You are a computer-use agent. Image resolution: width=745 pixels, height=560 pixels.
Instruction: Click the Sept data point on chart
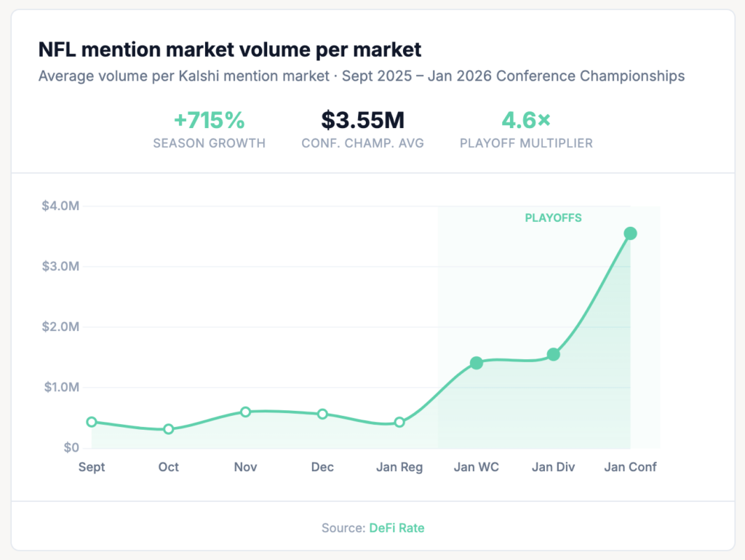92,422
